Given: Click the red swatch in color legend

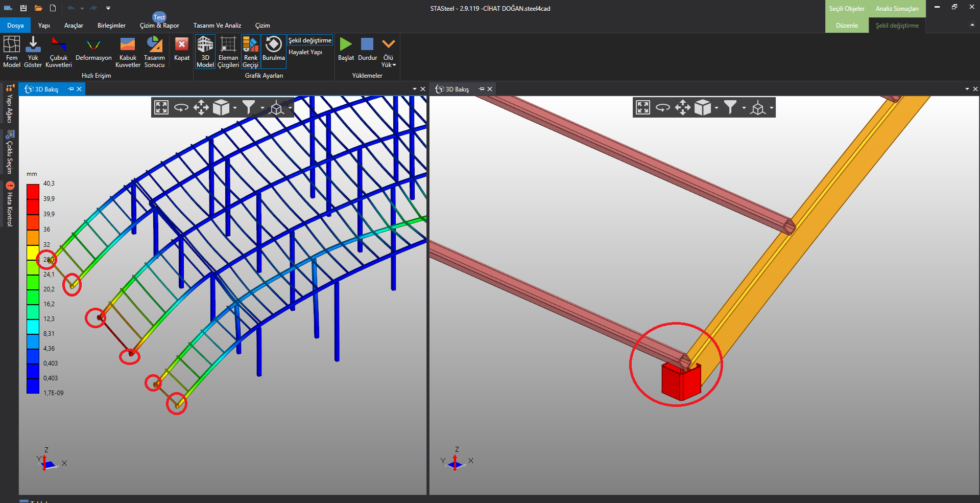Looking at the screenshot, I should (x=33, y=192).
